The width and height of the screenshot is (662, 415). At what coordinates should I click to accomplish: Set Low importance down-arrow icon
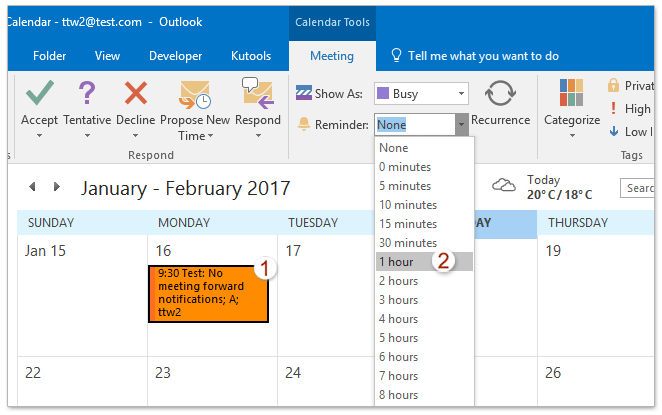[613, 131]
